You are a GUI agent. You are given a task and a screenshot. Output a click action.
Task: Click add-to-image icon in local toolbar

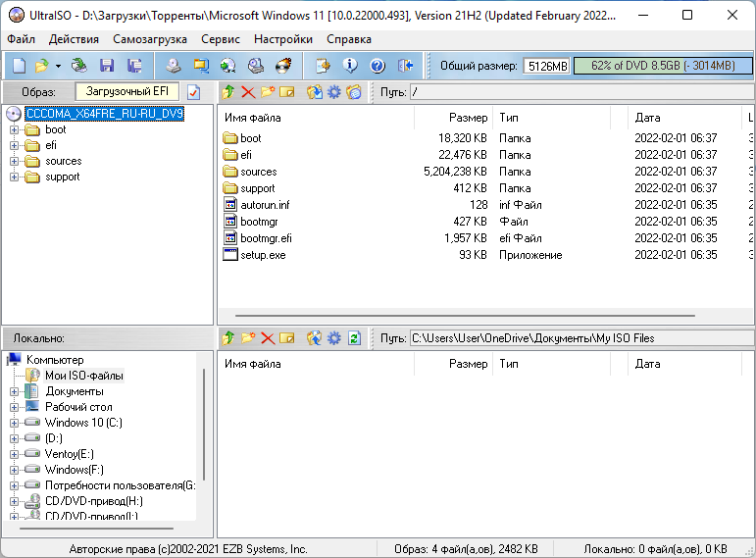coord(315,338)
